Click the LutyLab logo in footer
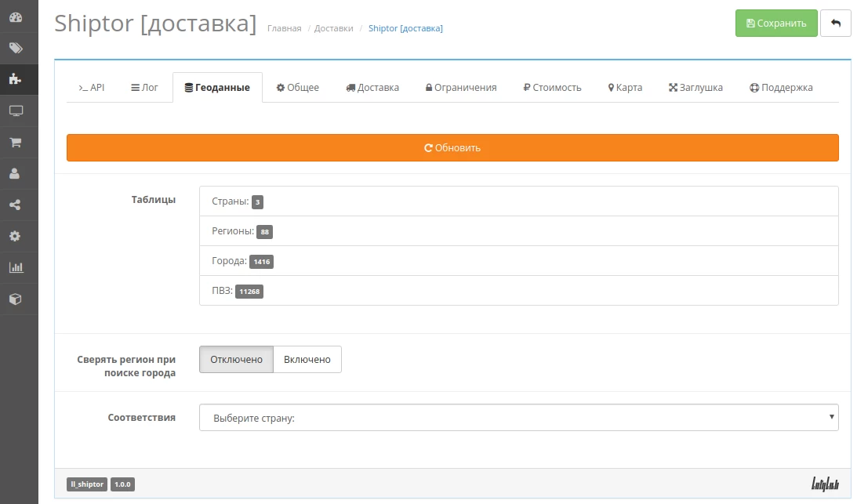857x504 pixels. 824,484
